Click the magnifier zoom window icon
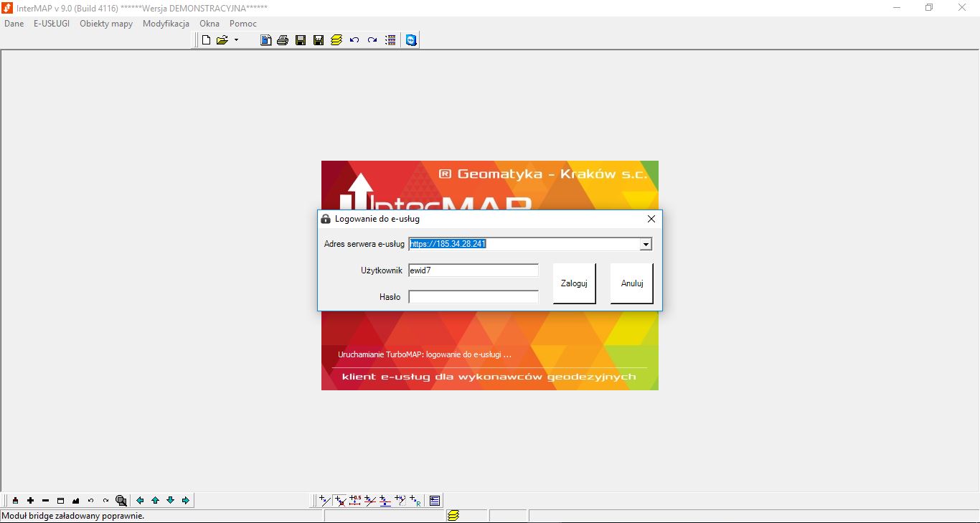The image size is (980, 523). coord(121,500)
